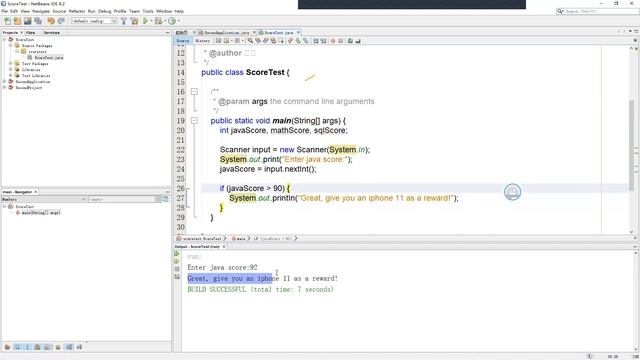Open the Debug menu
640x360 pixels.
(104, 11)
